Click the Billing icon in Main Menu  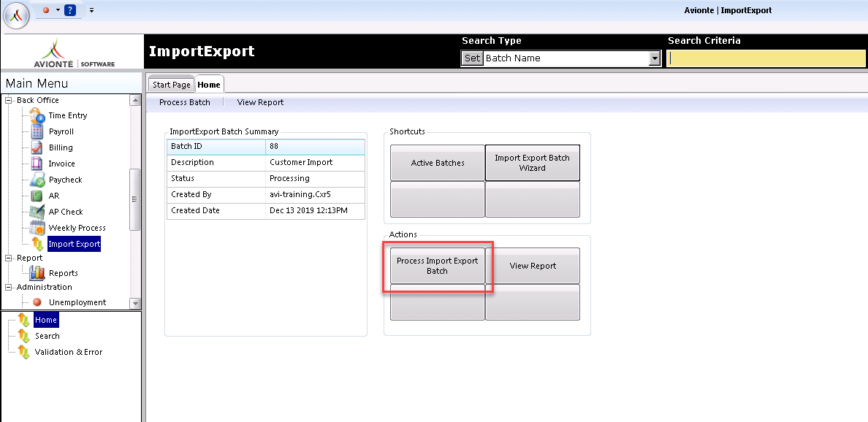[x=37, y=147]
